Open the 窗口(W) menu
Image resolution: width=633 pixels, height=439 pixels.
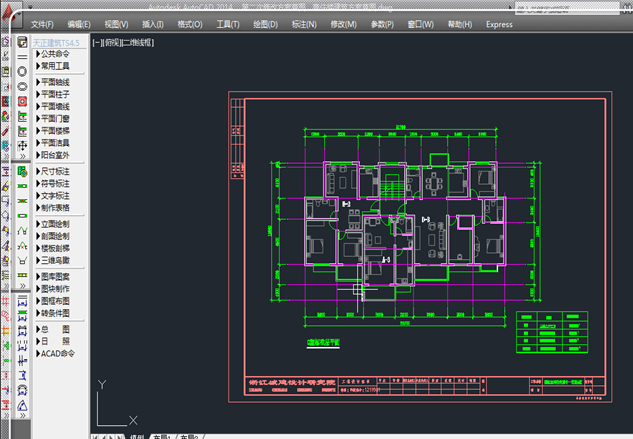pyautogui.click(x=421, y=25)
